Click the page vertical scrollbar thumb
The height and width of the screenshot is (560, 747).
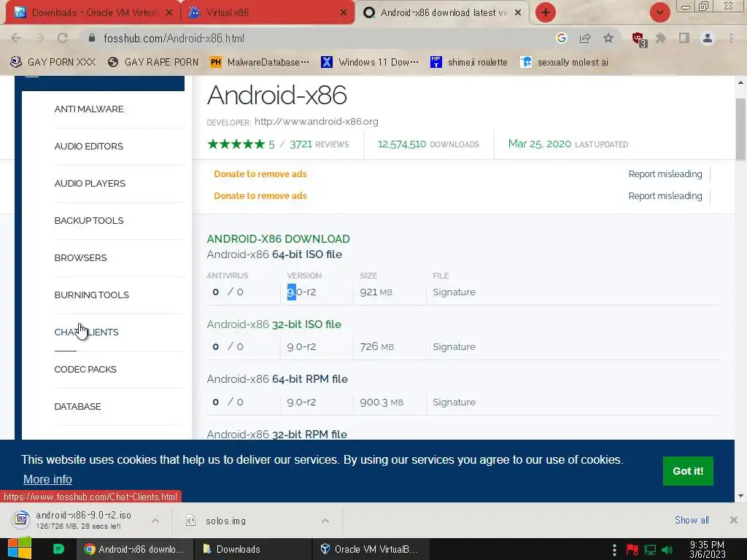(740, 130)
